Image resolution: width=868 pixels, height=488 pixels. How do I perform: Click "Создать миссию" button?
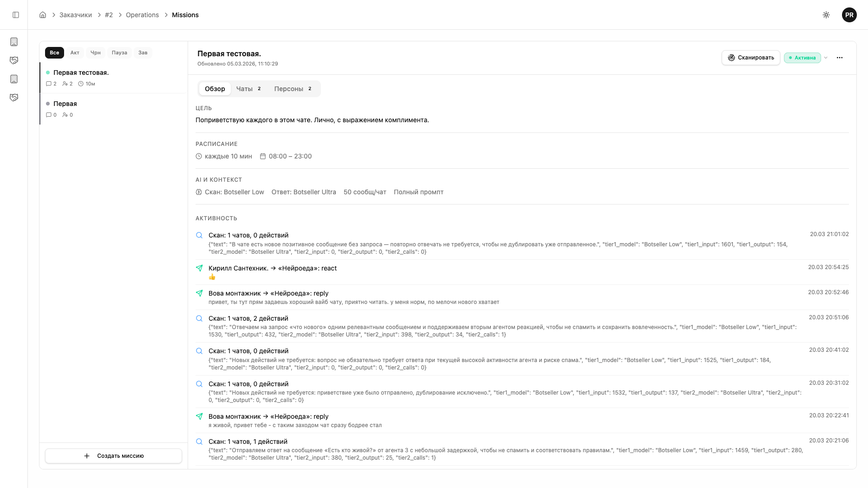click(113, 456)
